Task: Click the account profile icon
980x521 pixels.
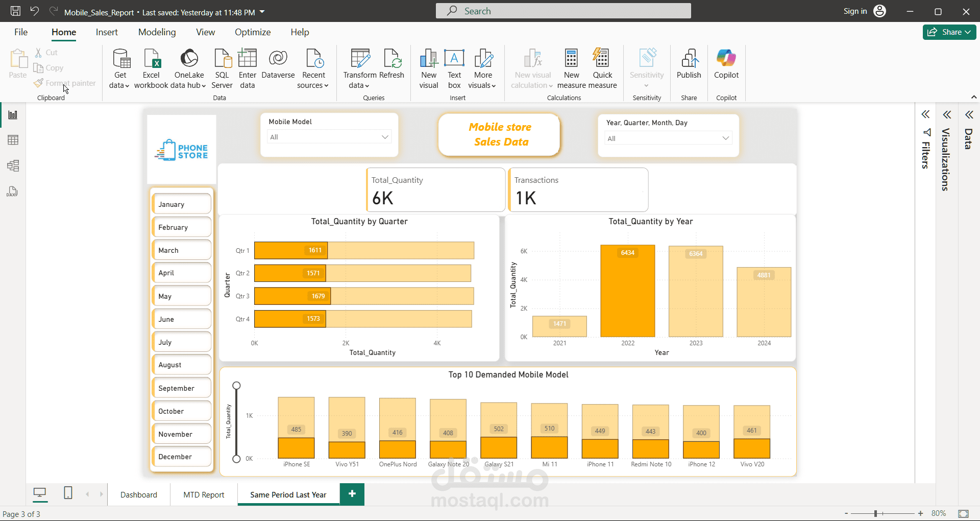Action: (880, 11)
